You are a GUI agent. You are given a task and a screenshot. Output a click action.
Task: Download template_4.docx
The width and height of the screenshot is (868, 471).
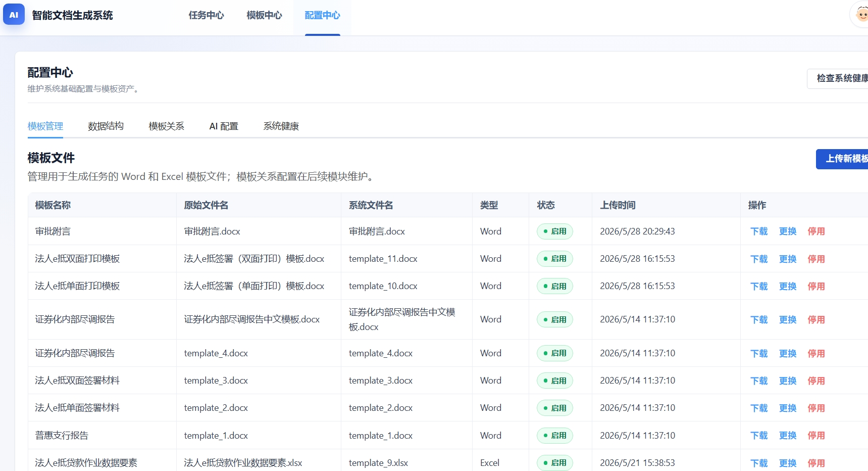coord(759,353)
